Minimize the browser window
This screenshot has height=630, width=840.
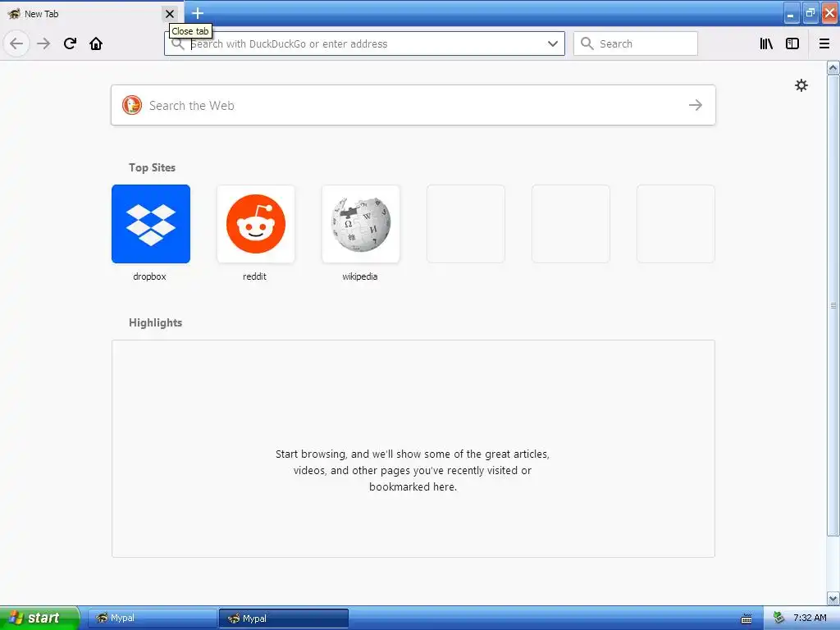pos(792,13)
